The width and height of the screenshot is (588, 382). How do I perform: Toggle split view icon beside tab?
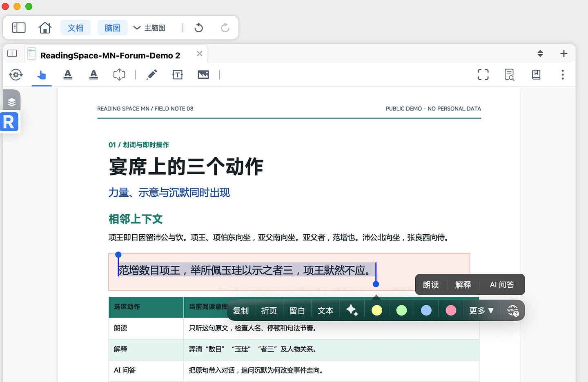pyautogui.click(x=12, y=53)
